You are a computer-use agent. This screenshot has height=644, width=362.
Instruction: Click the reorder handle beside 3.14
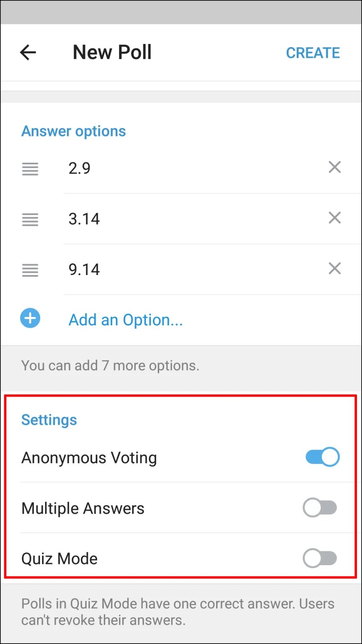[30, 219]
